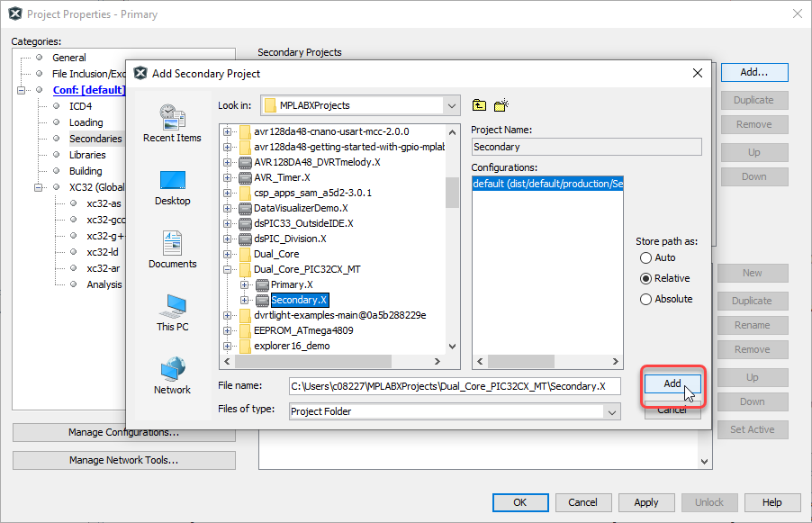Image resolution: width=812 pixels, height=523 pixels.
Task: Select the Auto store path option
Action: coord(645,257)
